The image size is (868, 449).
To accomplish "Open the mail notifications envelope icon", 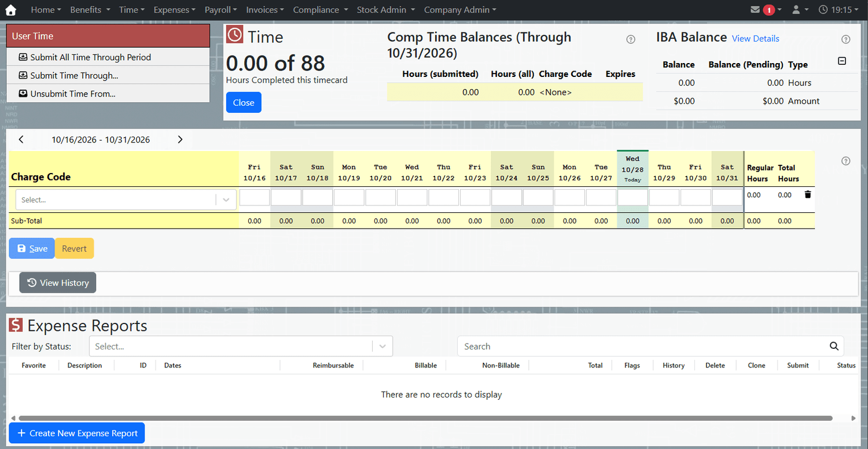I will click(755, 10).
